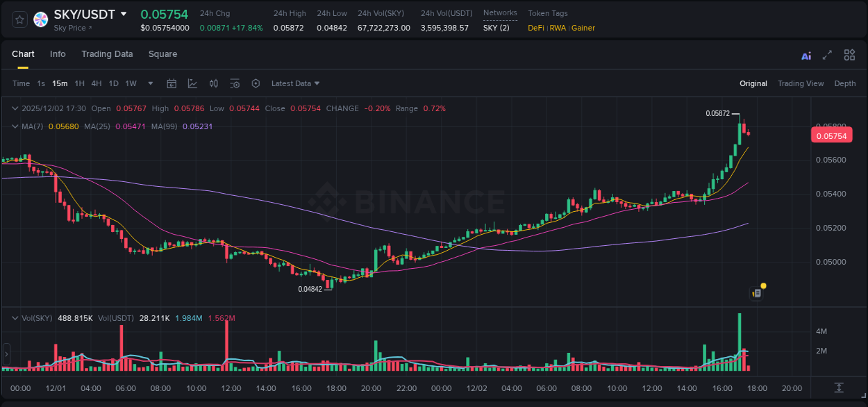
Task: Click the Gainer token tag
Action: (583, 28)
